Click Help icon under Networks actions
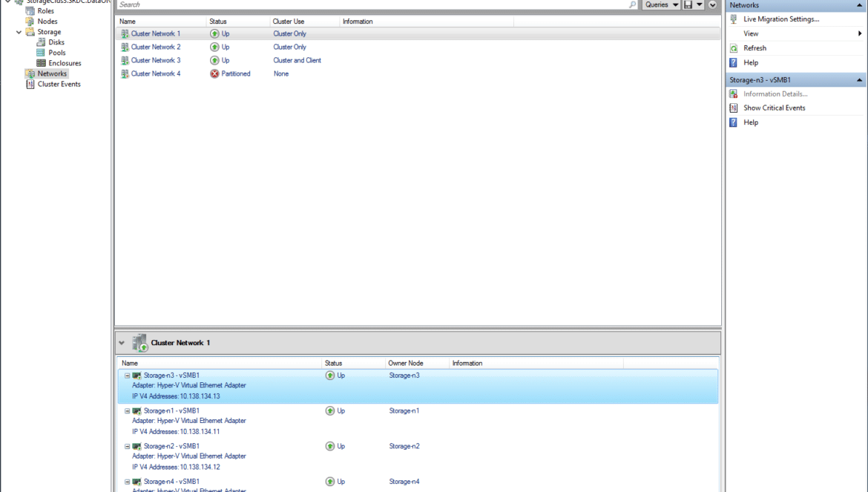Image resolution: width=868 pixels, height=492 pixels. click(x=734, y=62)
